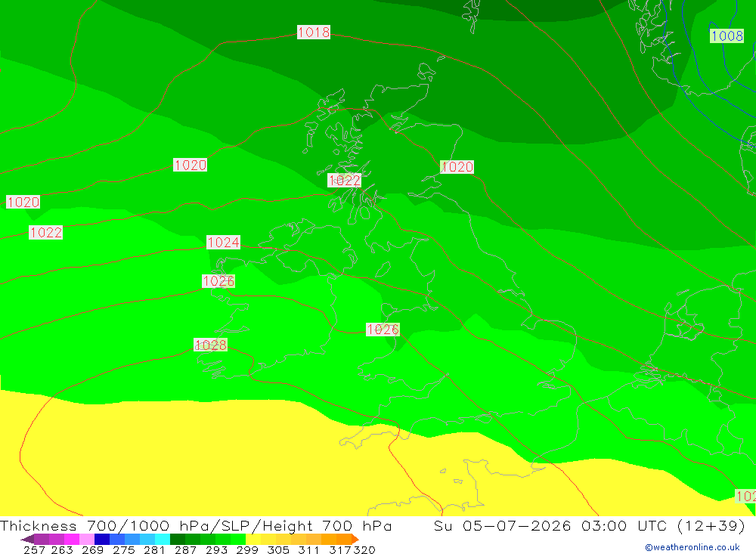The image size is (756, 554).
Task: Click the legend value 299
Action: point(247,549)
